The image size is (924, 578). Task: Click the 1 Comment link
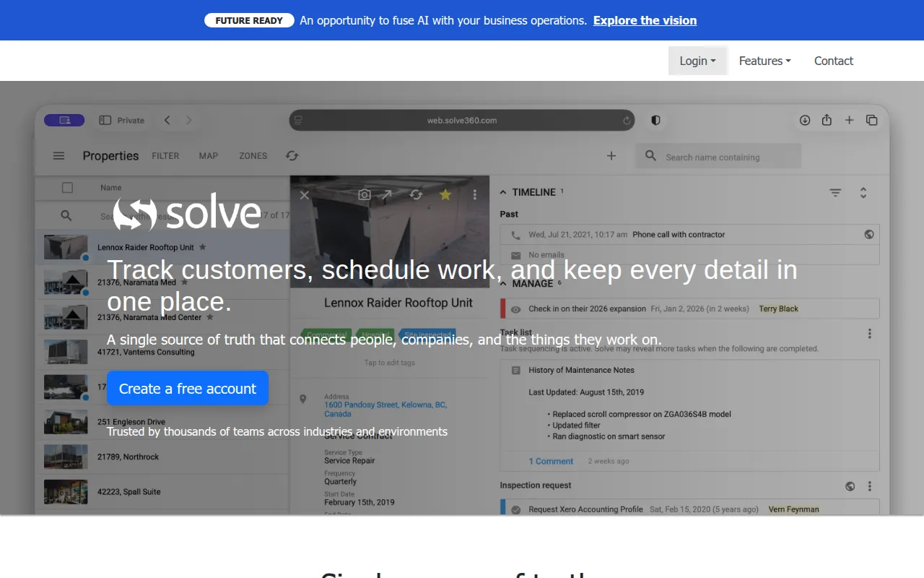[x=551, y=461]
